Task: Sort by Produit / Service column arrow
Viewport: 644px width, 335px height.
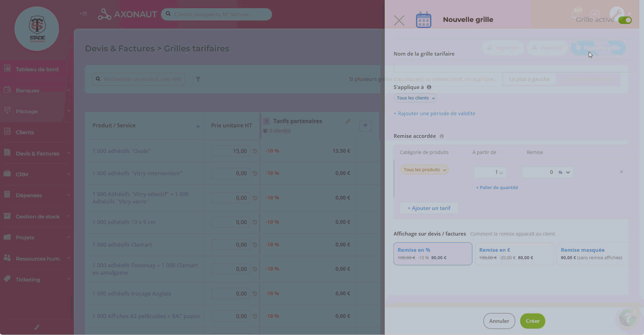Action: pyautogui.click(x=198, y=126)
